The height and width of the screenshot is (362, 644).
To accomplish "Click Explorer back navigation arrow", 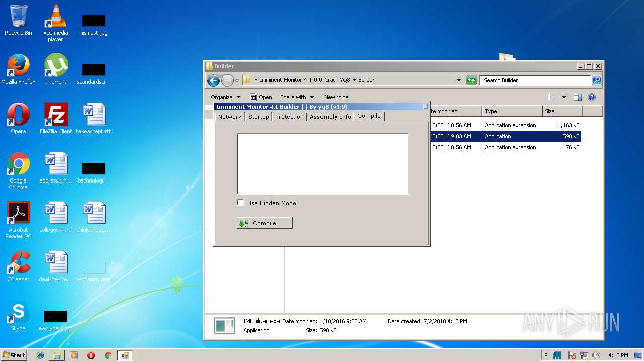I will pyautogui.click(x=213, y=80).
